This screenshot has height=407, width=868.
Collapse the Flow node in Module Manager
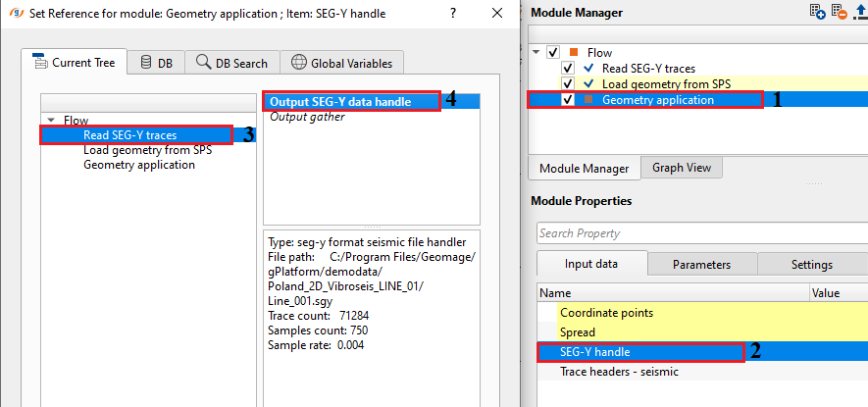pos(536,52)
